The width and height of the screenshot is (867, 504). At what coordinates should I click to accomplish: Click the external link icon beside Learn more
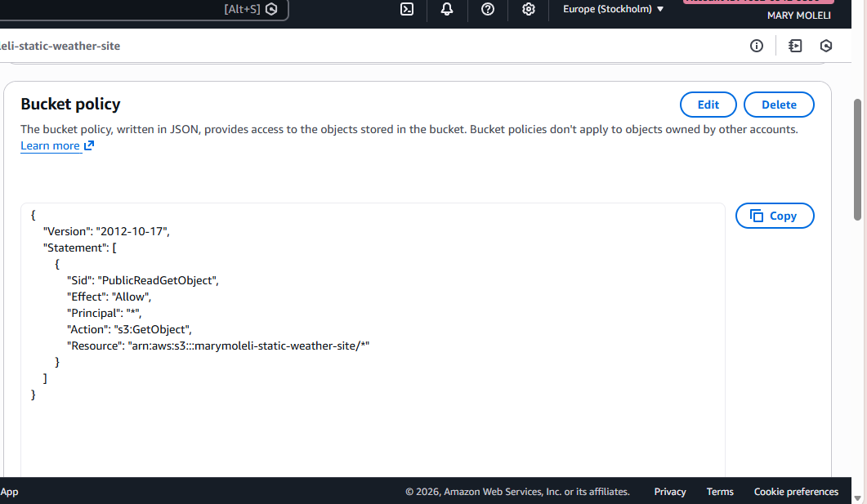(89, 146)
